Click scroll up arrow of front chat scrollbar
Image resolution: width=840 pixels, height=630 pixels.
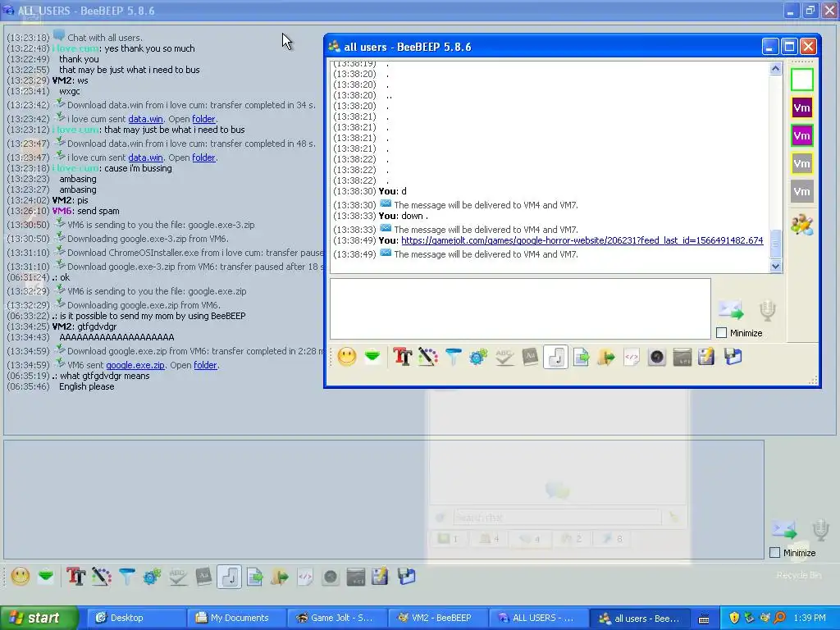click(x=775, y=69)
